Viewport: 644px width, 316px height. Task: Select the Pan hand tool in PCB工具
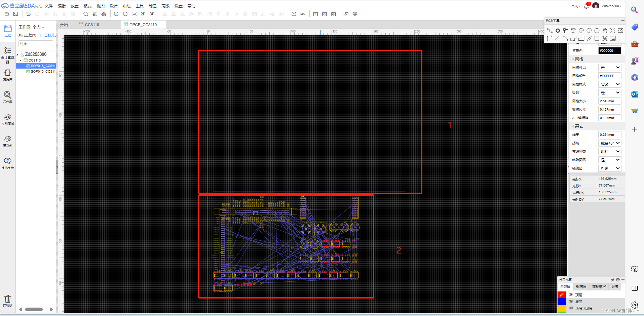pyautogui.click(x=605, y=31)
